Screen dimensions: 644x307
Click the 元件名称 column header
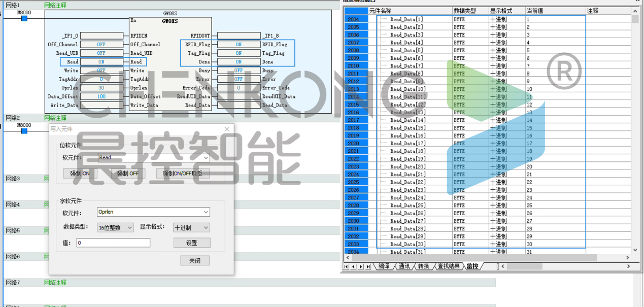pos(410,11)
